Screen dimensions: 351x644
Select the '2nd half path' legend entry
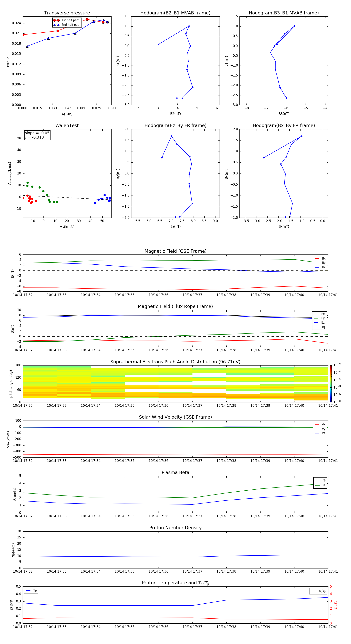pos(67,25)
